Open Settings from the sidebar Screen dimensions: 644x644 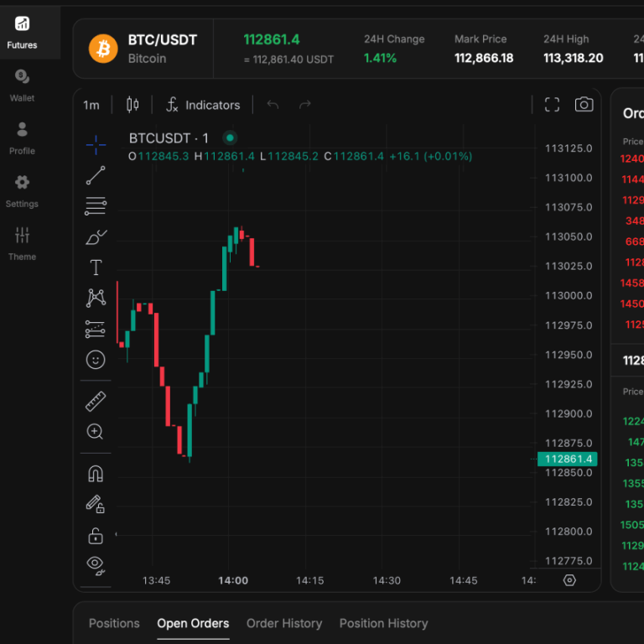click(22, 191)
